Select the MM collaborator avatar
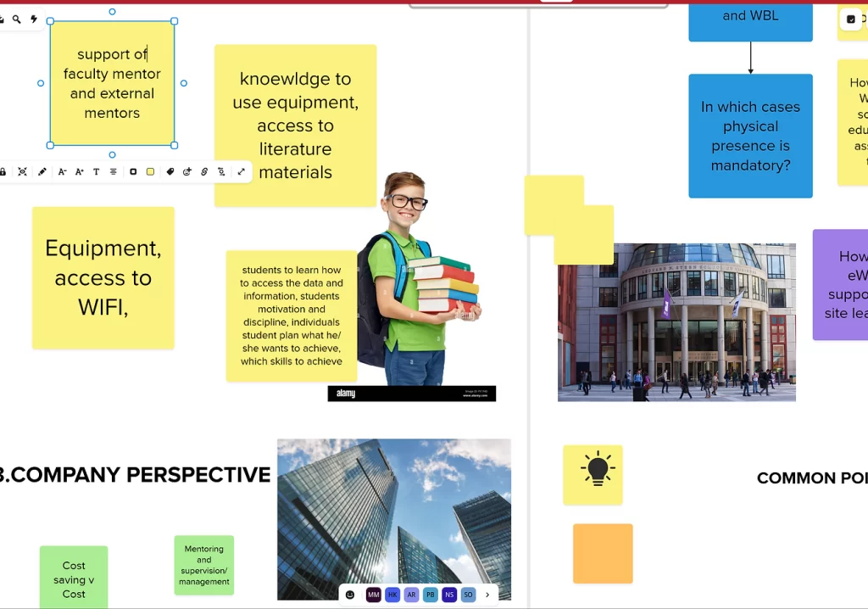 tap(373, 595)
